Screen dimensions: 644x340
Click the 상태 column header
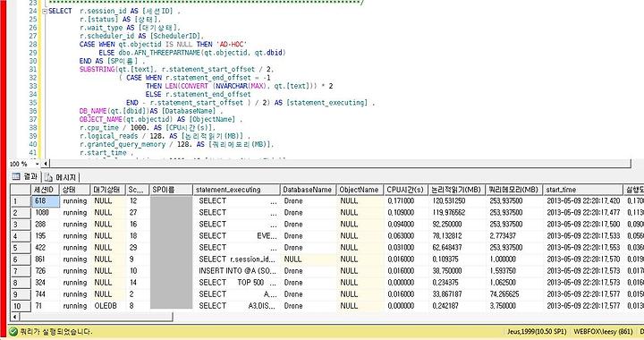[x=75, y=190]
